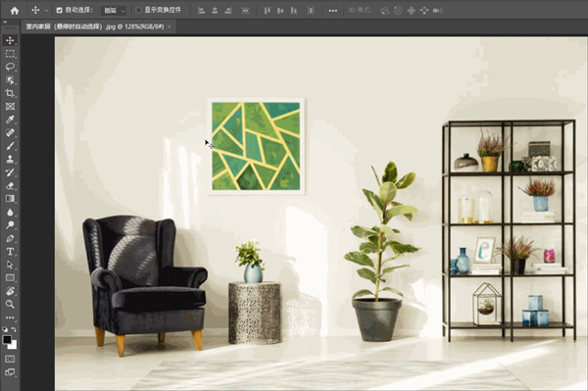Set the background color swatch
Screen dimensions: 588x391
tap(14, 345)
